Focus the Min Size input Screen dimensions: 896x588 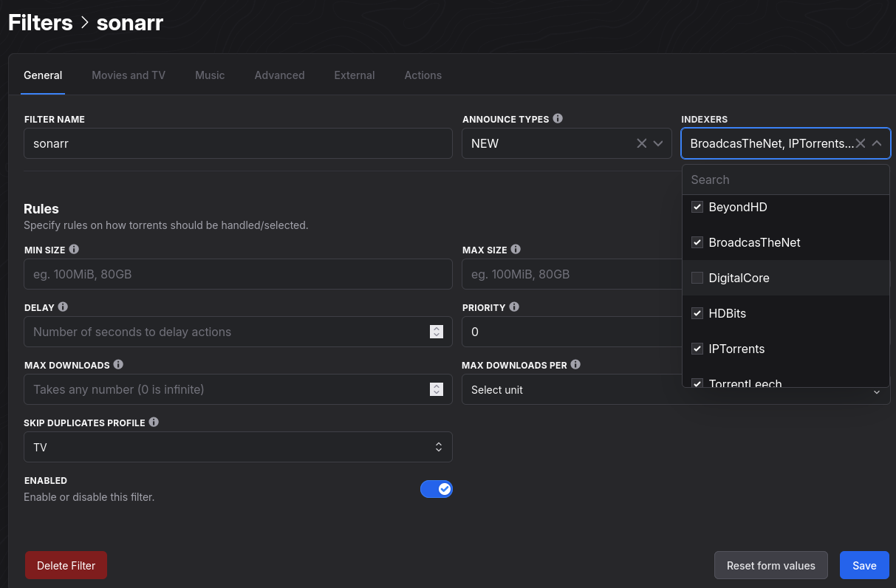click(238, 274)
